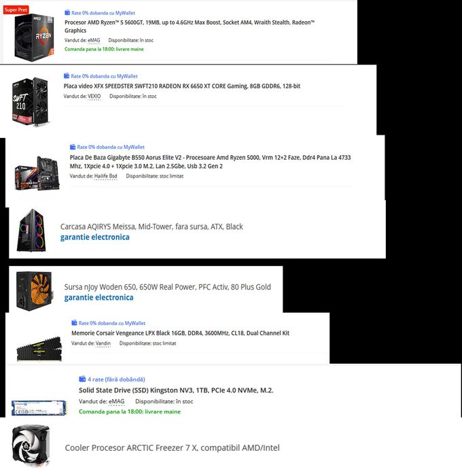Open the Gigabyte Aorus motherboard image
The width and height of the screenshot is (462, 476).
tap(37, 173)
